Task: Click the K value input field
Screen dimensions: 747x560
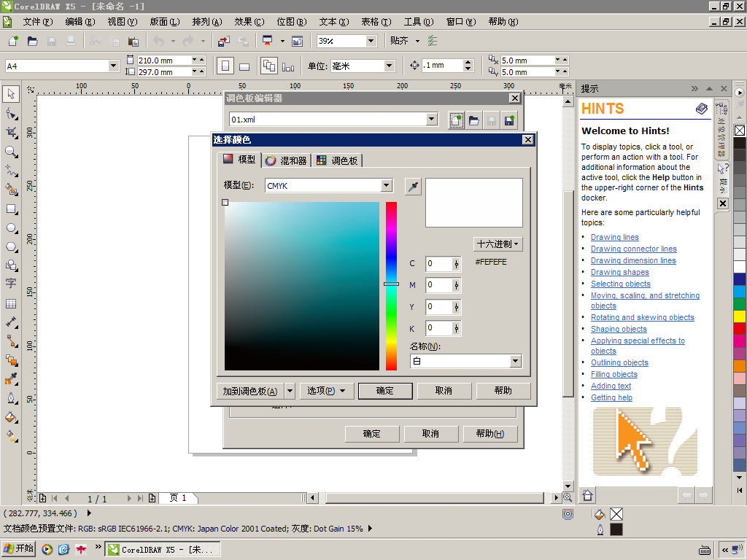Action: [x=438, y=328]
